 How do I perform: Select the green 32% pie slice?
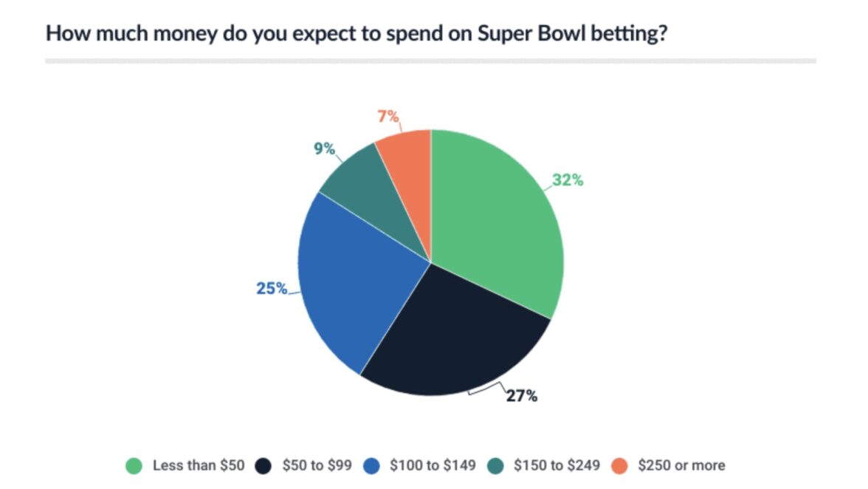(x=495, y=222)
